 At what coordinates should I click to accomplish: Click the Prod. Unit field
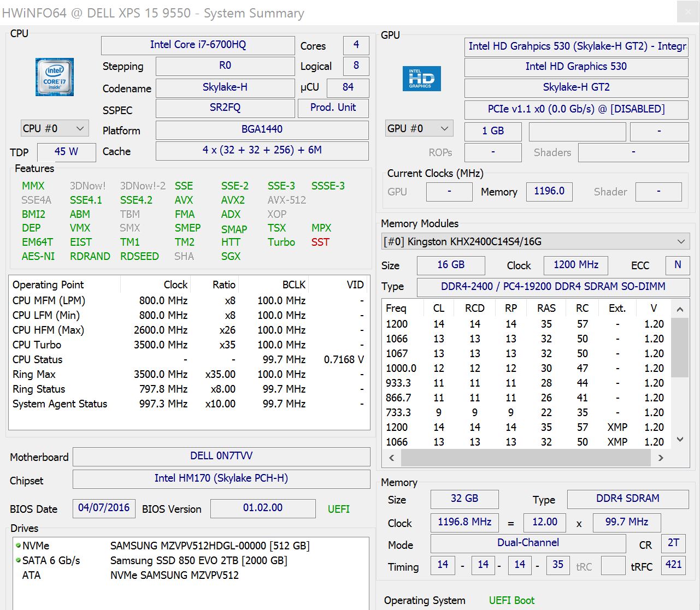click(333, 108)
